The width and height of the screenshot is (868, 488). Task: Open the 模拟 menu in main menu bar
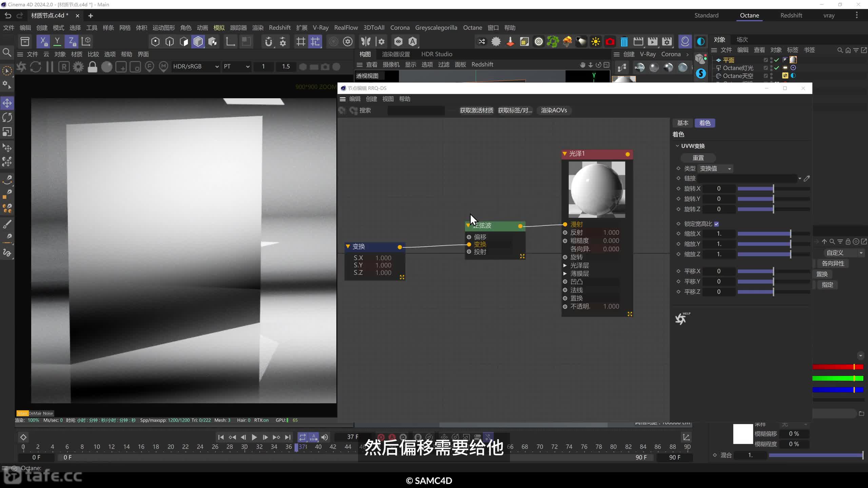pyautogui.click(x=219, y=28)
